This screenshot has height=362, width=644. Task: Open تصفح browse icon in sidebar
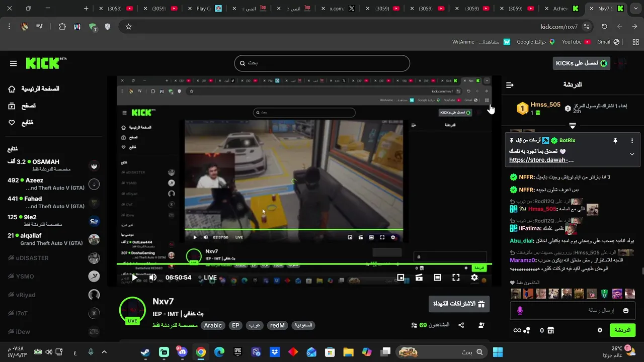tap(12, 106)
